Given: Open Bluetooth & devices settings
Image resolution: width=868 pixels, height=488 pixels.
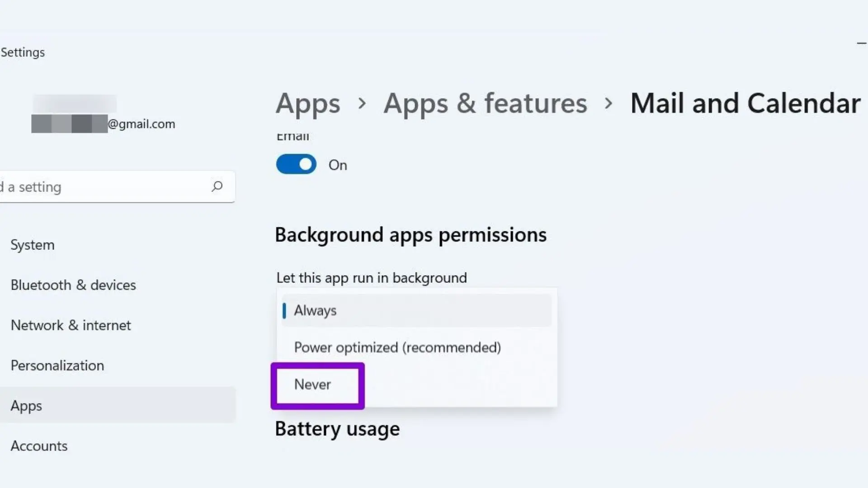Looking at the screenshot, I should (x=73, y=285).
